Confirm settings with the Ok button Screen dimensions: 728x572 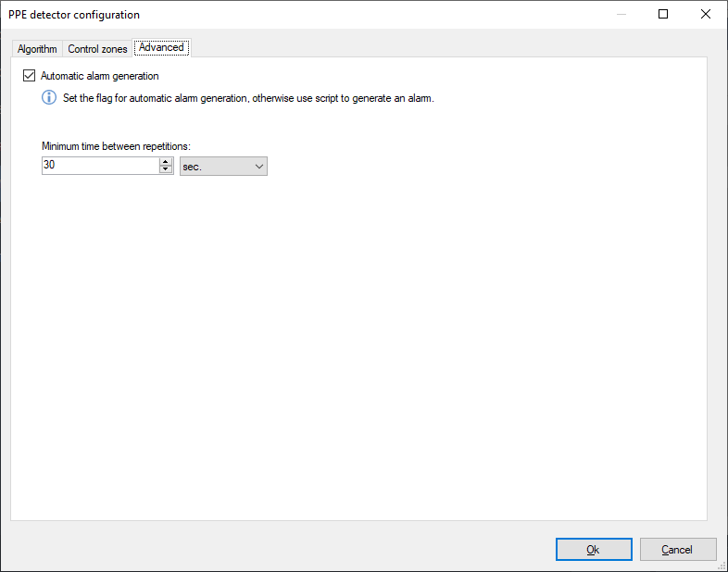click(x=593, y=550)
